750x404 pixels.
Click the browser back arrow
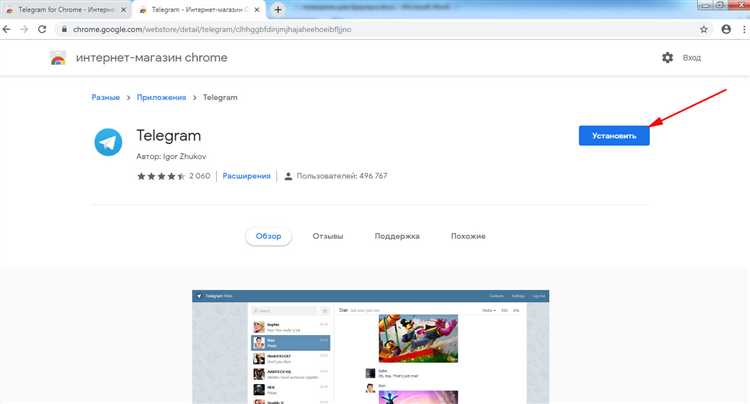(x=7, y=29)
